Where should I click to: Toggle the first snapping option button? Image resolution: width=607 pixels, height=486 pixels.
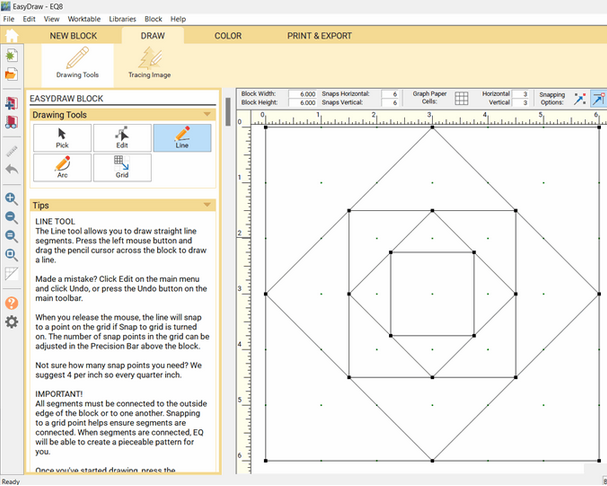pos(578,98)
